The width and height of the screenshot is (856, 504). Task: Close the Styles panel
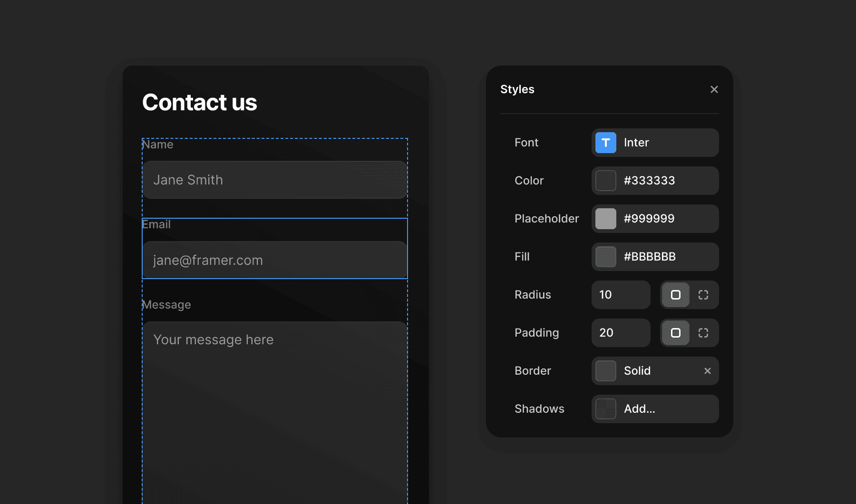[714, 89]
